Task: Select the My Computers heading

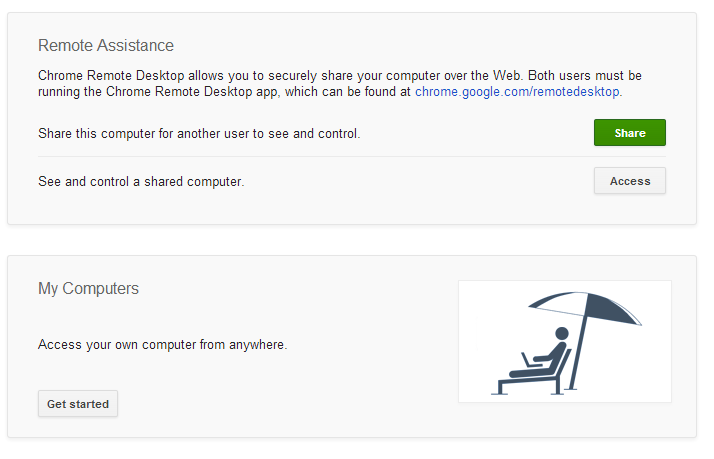Action: pos(88,289)
